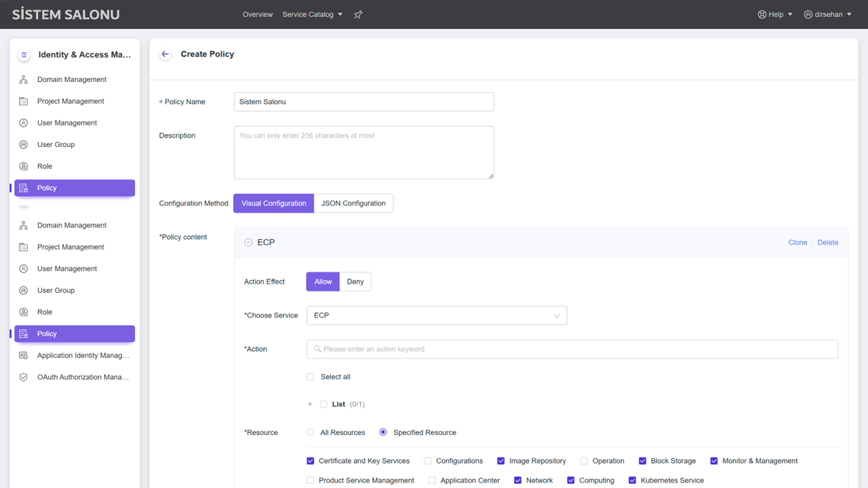Open the Help menu in the top bar
Image resolution: width=868 pixels, height=488 pixels.
(x=775, y=14)
